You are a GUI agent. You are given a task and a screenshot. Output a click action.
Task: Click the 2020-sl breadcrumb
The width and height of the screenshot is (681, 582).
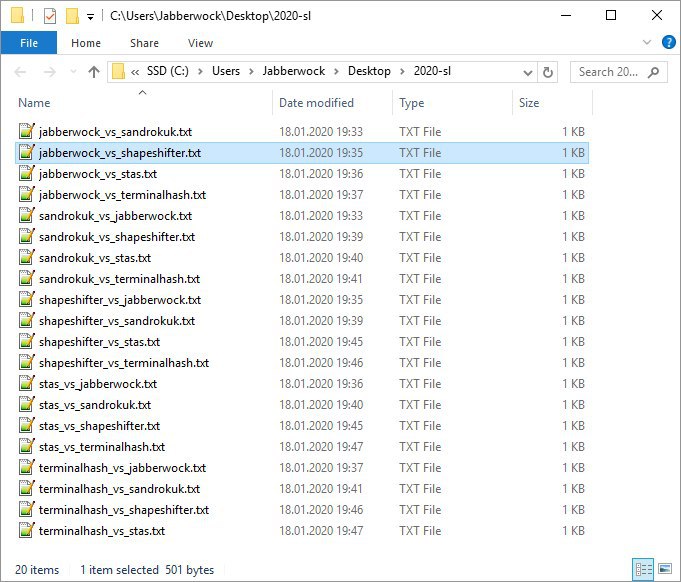click(x=432, y=71)
